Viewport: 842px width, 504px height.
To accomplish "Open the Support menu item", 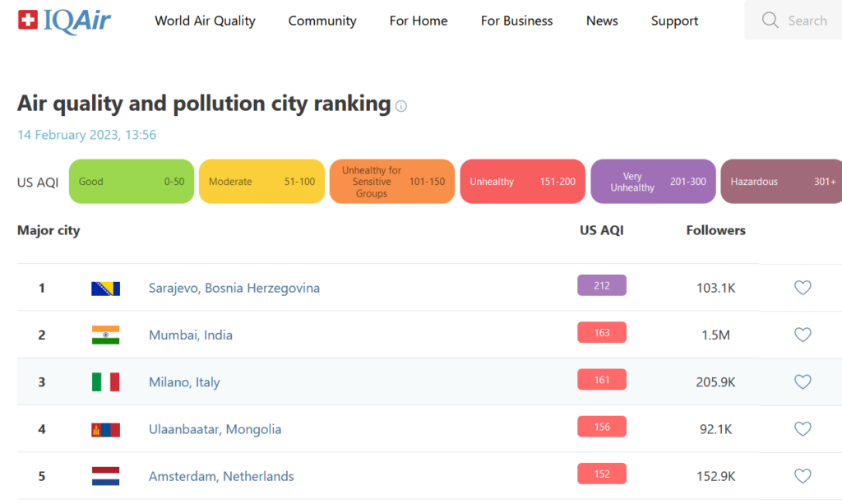I will tap(674, 21).
